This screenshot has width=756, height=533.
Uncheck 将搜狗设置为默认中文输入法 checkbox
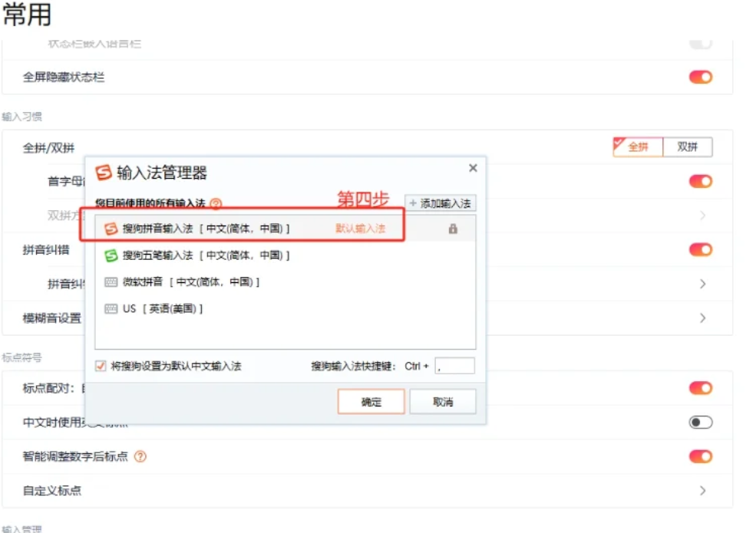[x=101, y=366]
